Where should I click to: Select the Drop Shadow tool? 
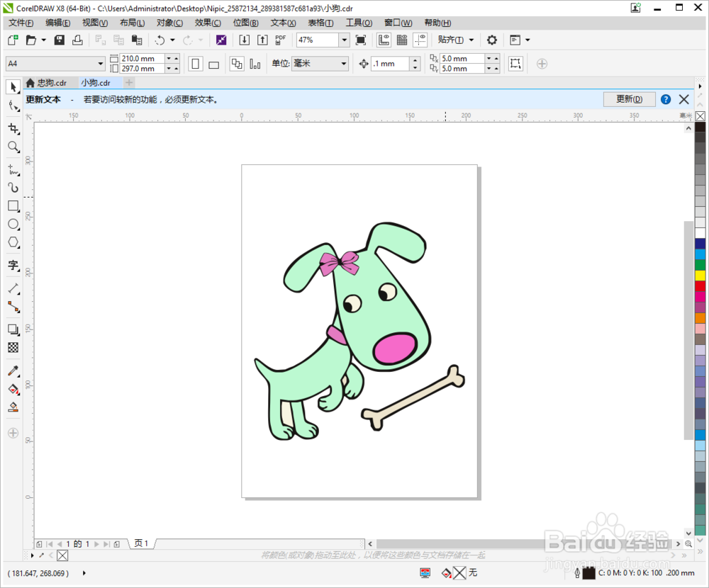(x=13, y=329)
